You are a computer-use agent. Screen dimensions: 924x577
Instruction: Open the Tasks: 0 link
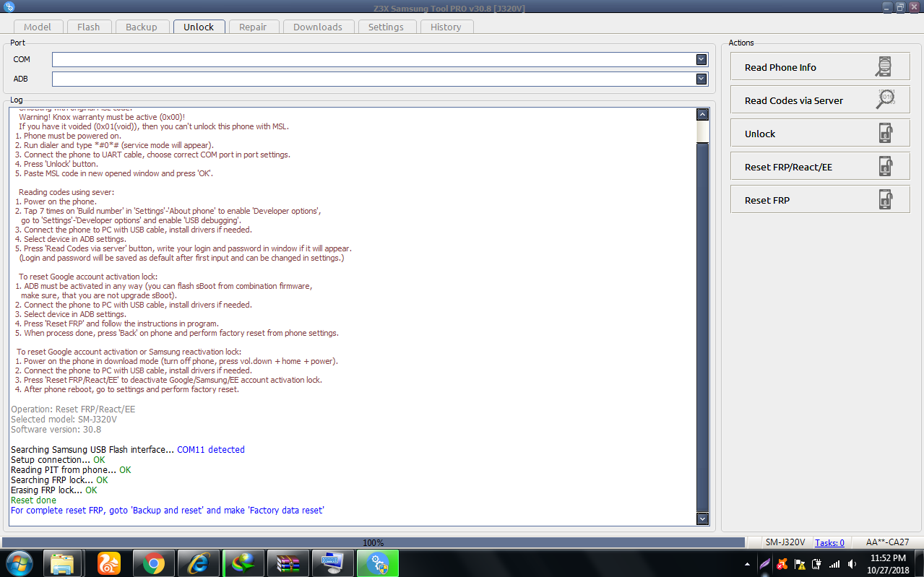(829, 542)
